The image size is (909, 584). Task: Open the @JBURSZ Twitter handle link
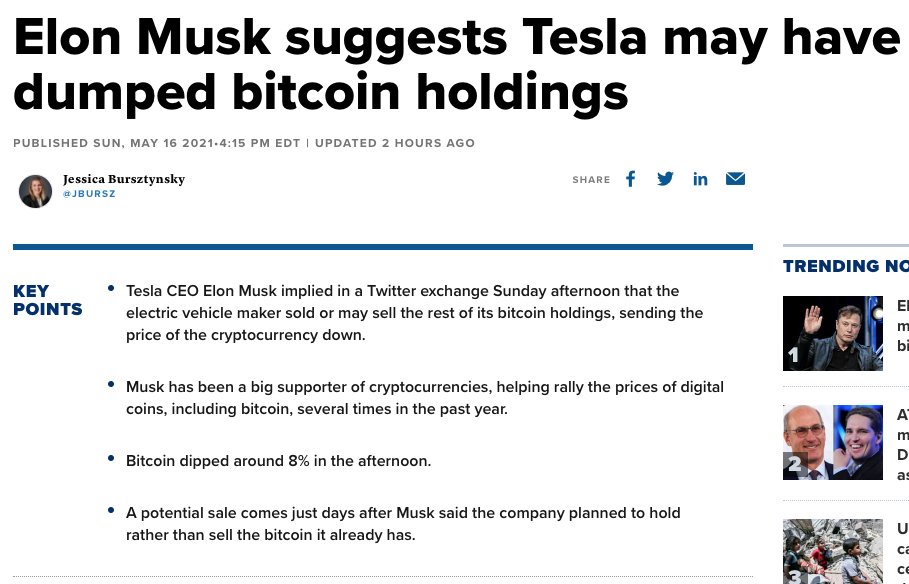pyautogui.click(x=89, y=194)
